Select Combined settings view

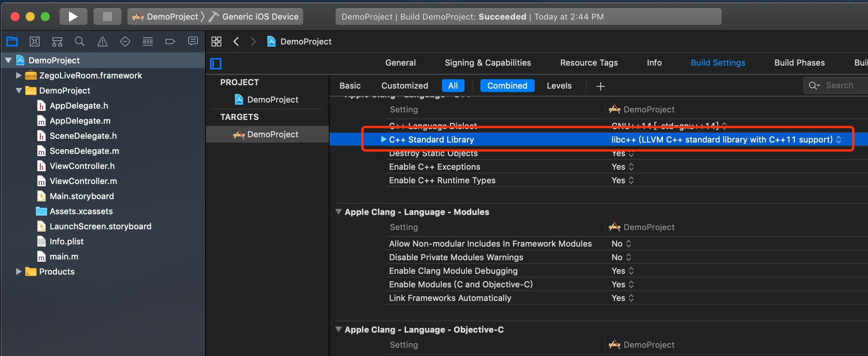(x=507, y=86)
